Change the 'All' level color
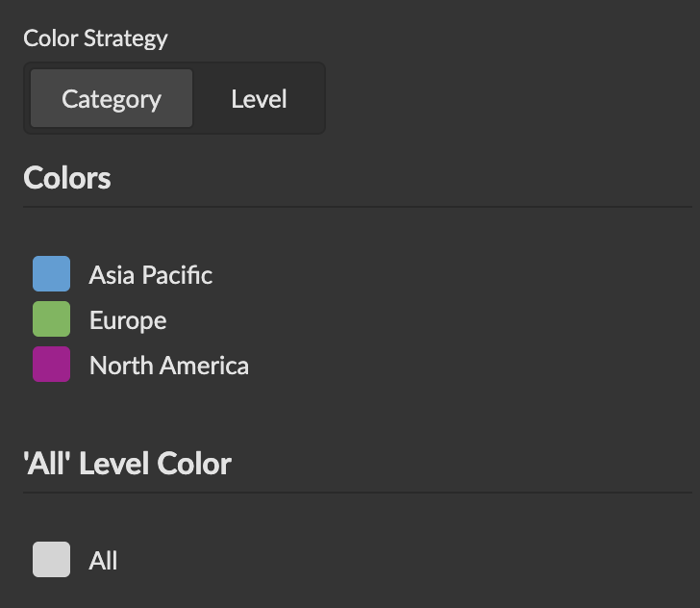Image resolution: width=700 pixels, height=608 pixels. click(51, 560)
